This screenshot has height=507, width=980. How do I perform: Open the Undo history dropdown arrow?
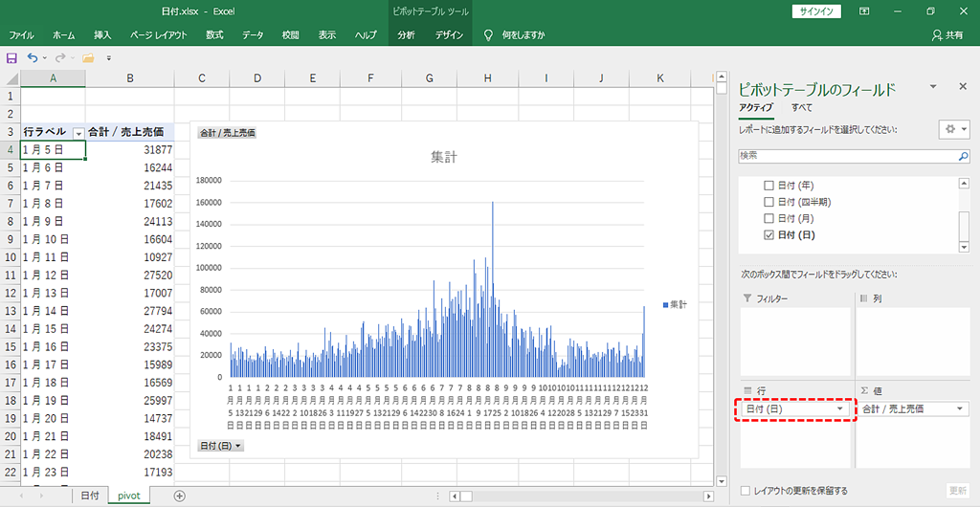click(44, 58)
